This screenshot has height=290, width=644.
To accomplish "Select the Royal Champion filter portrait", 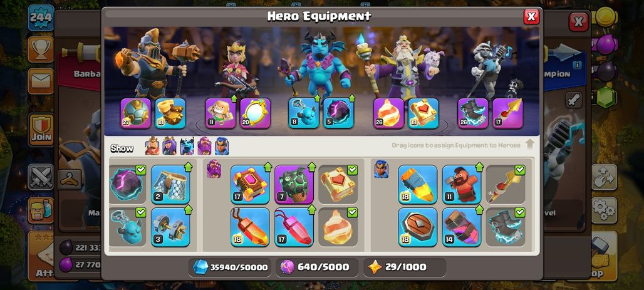I will (221, 146).
